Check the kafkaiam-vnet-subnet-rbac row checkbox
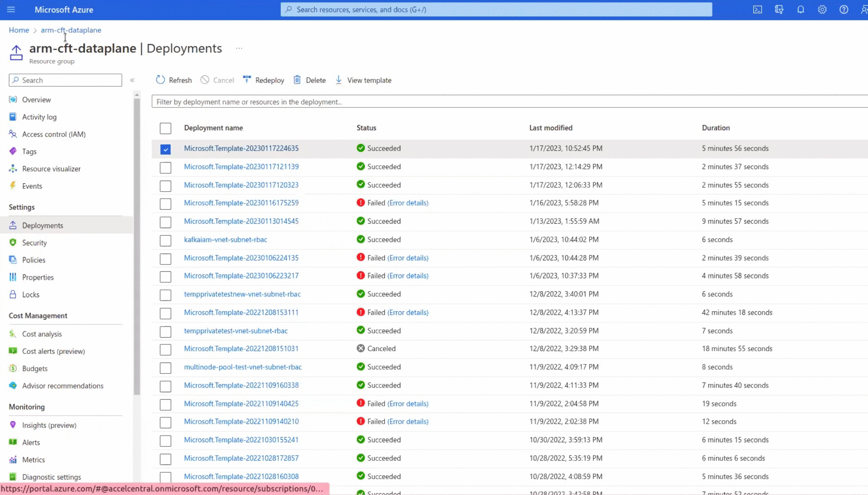This screenshot has height=495, width=868. (166, 240)
